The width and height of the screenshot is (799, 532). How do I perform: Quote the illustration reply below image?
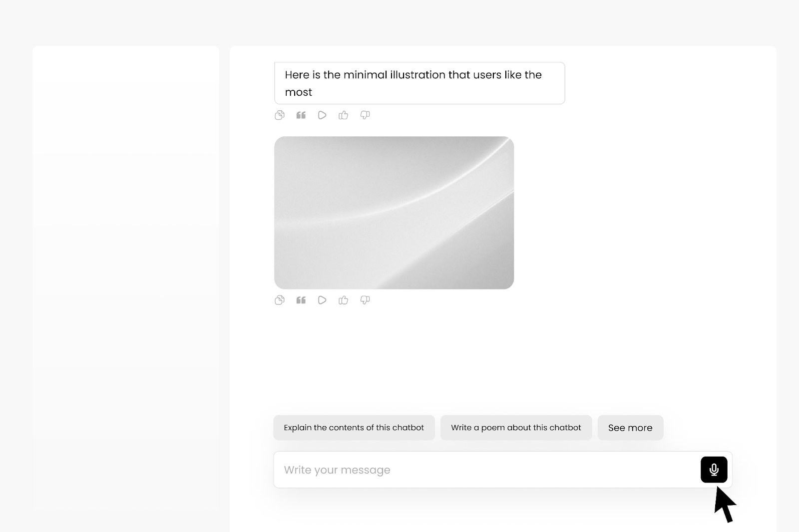(301, 300)
